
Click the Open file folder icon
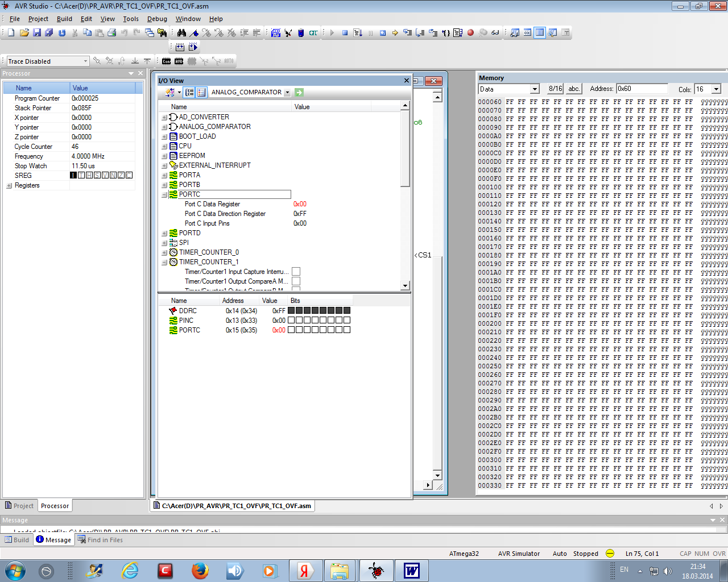coord(24,33)
